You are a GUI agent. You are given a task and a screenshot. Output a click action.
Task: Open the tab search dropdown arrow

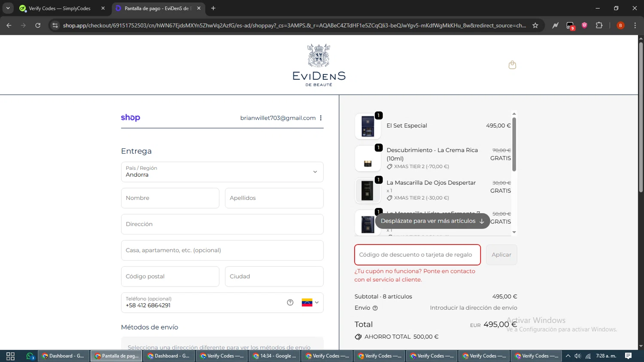pos(8,8)
